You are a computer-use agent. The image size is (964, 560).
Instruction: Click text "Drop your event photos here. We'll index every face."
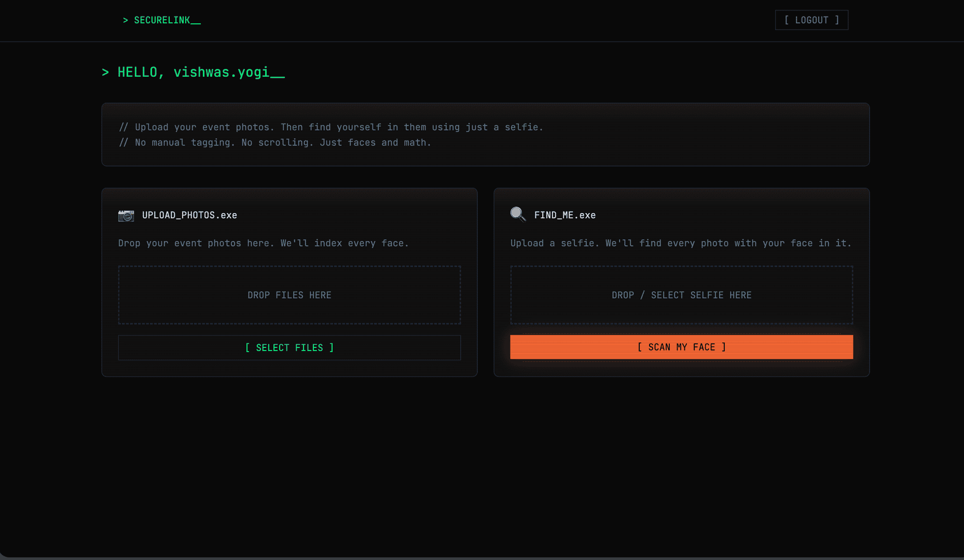click(x=264, y=243)
